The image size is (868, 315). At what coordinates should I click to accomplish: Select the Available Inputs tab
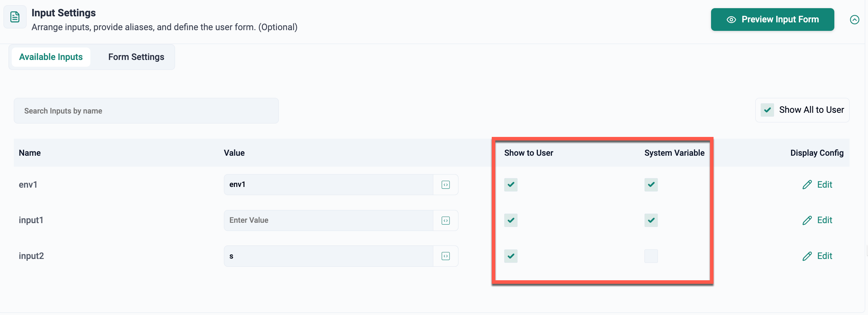pyautogui.click(x=51, y=57)
